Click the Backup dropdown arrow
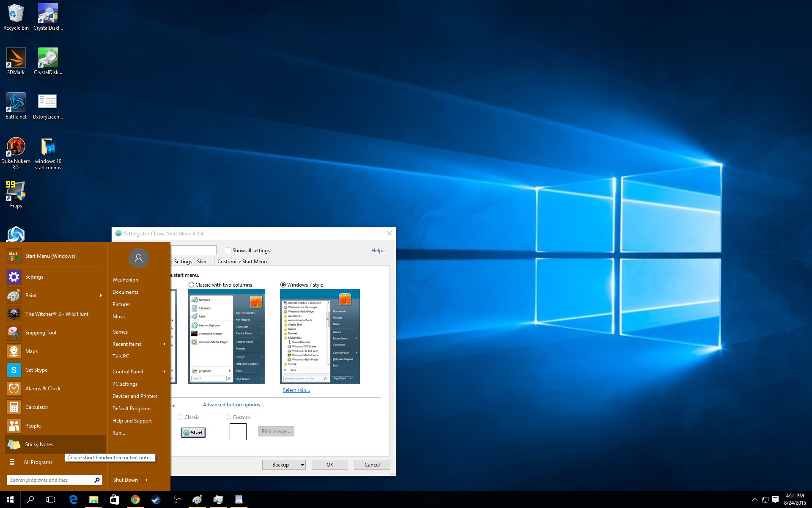Viewport: 812px width, 508px height. coord(301,465)
